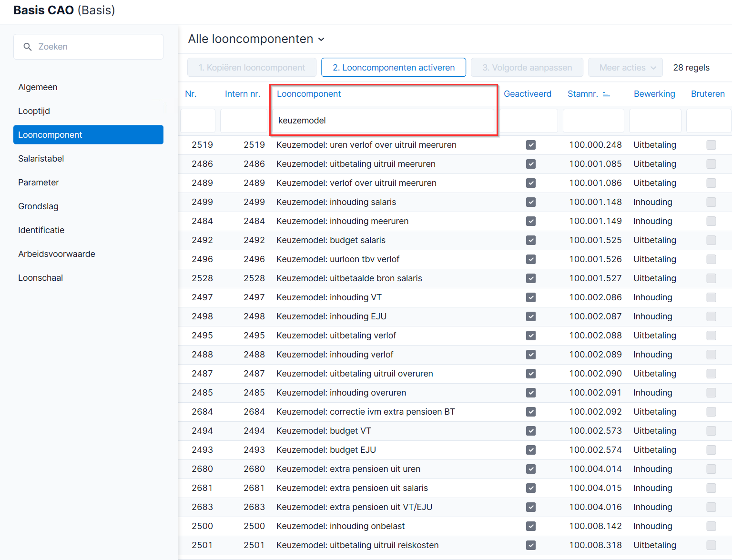This screenshot has height=560, width=732.
Task: Toggle Geactiveerd checkbox for row 2519
Action: tap(531, 145)
